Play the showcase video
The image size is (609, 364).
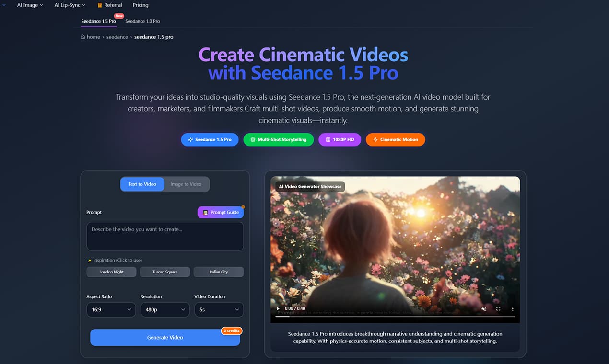tap(278, 308)
